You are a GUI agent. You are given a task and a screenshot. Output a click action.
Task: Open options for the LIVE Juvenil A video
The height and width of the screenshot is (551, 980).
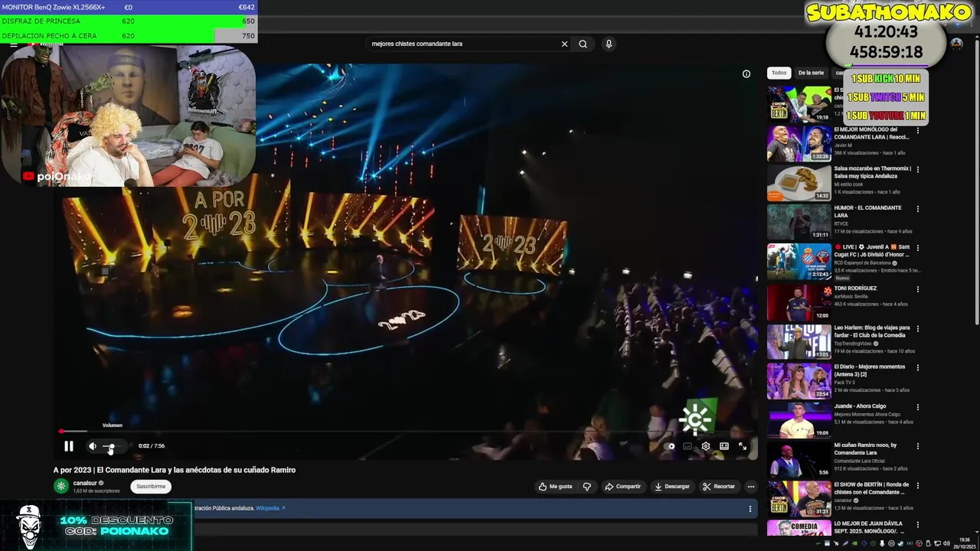(x=918, y=248)
